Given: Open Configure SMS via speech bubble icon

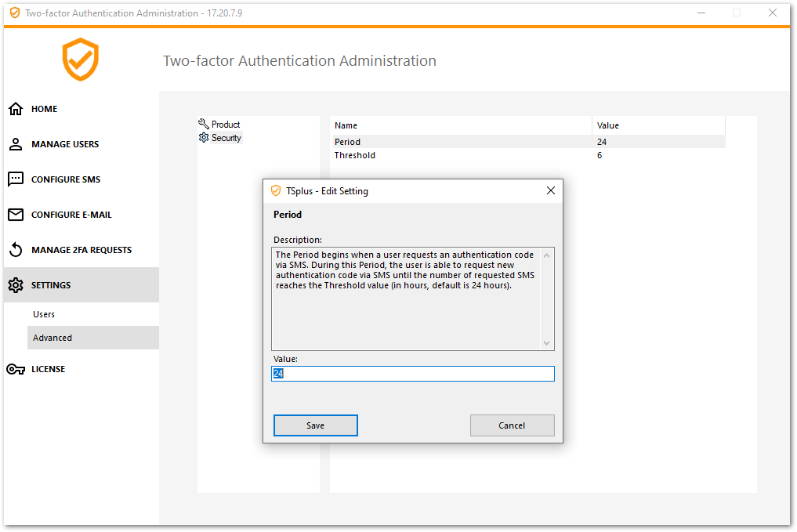Looking at the screenshot, I should click(x=15, y=179).
